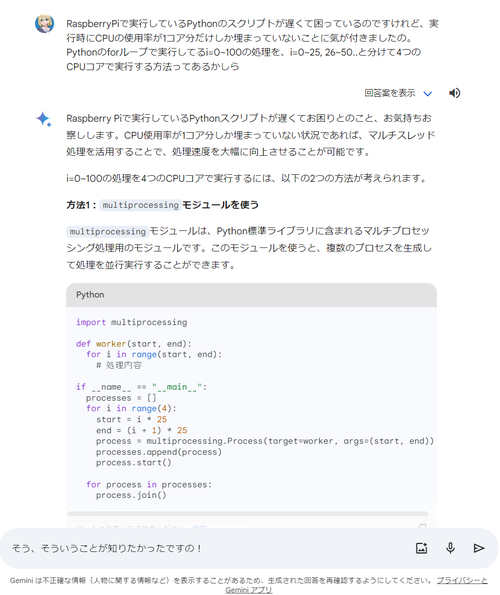500x595 pixels.
Task: Click the Gemini sparkle icon
Action: 44,119
